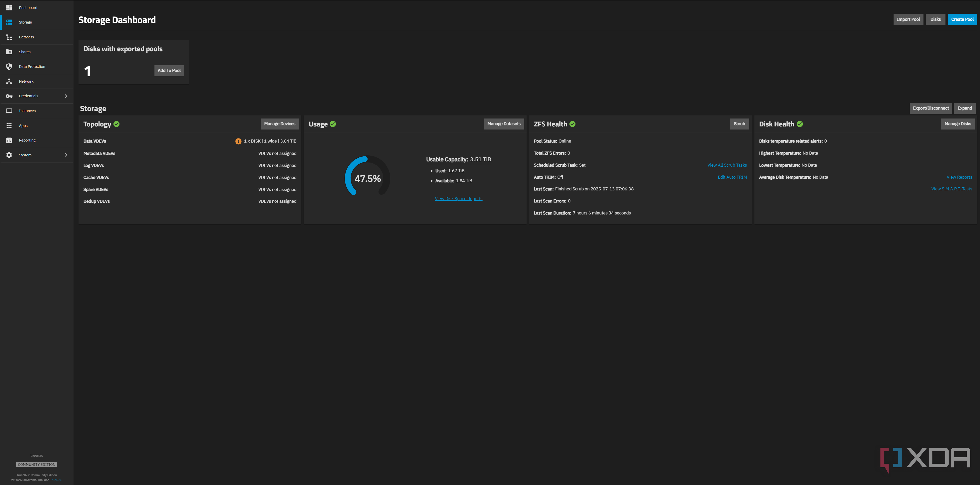Open the View S.M.A.R.T. Tests link
The width and height of the screenshot is (980, 485).
pyautogui.click(x=951, y=189)
